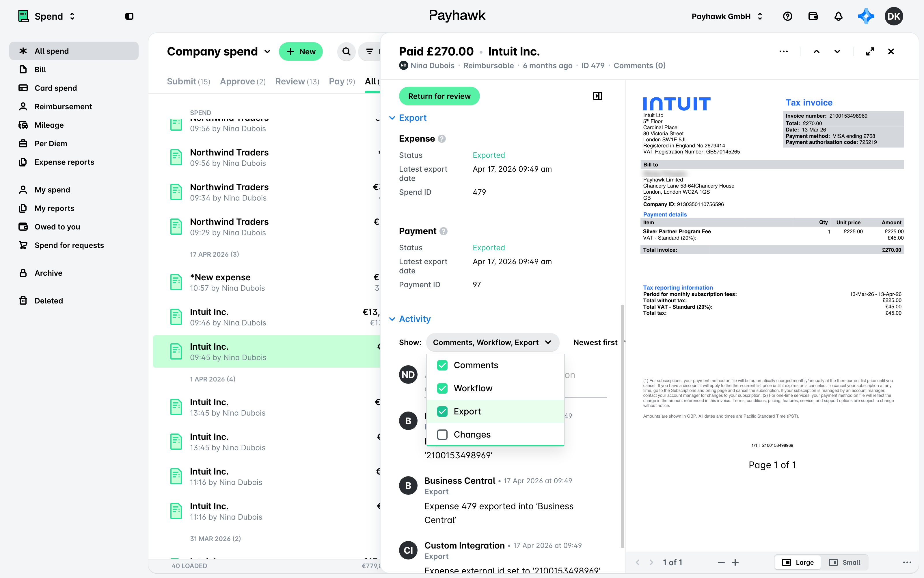Viewport: 924px width, 578px height.
Task: Switch to the Approve tab
Action: pyautogui.click(x=243, y=81)
